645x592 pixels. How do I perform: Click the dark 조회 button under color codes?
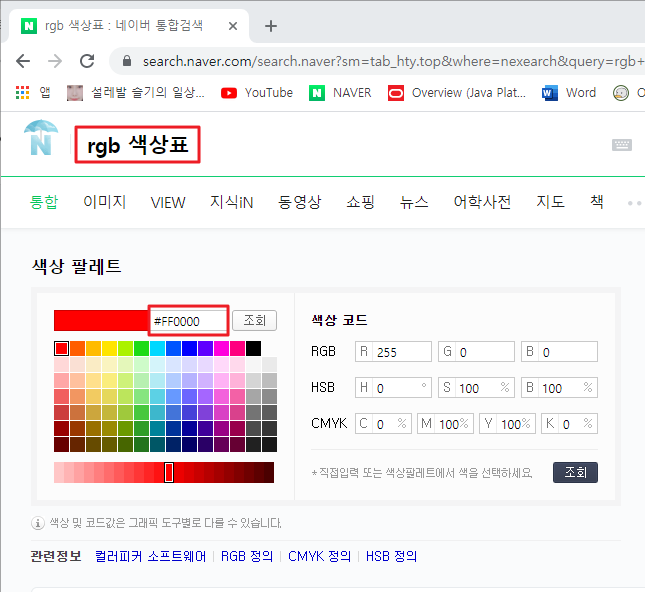pos(575,472)
